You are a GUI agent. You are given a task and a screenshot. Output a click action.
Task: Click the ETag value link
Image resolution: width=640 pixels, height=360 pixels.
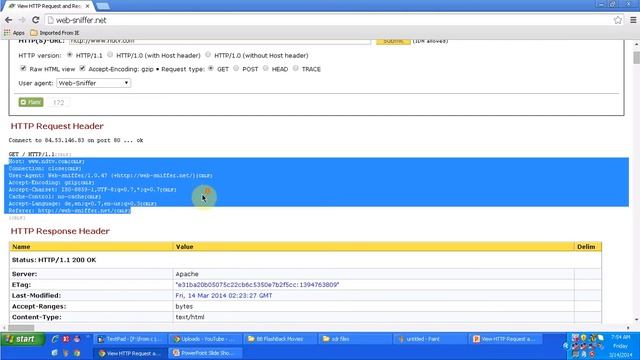pyautogui.click(x=257, y=284)
